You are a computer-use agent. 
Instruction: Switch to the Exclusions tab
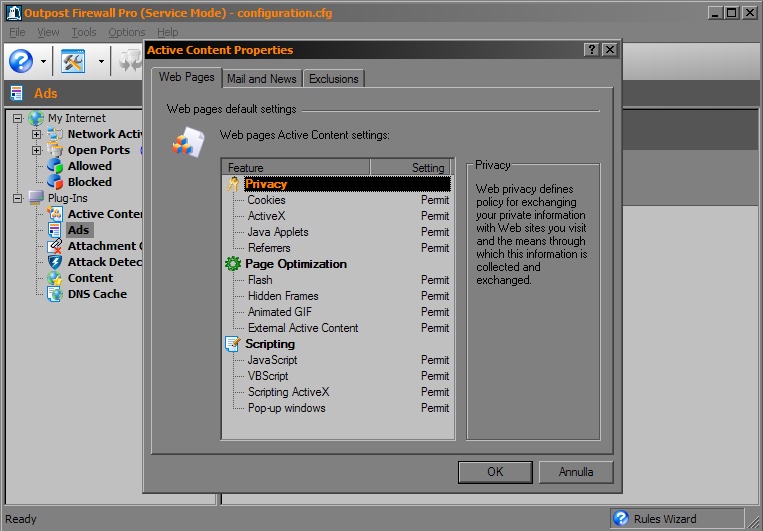(334, 79)
